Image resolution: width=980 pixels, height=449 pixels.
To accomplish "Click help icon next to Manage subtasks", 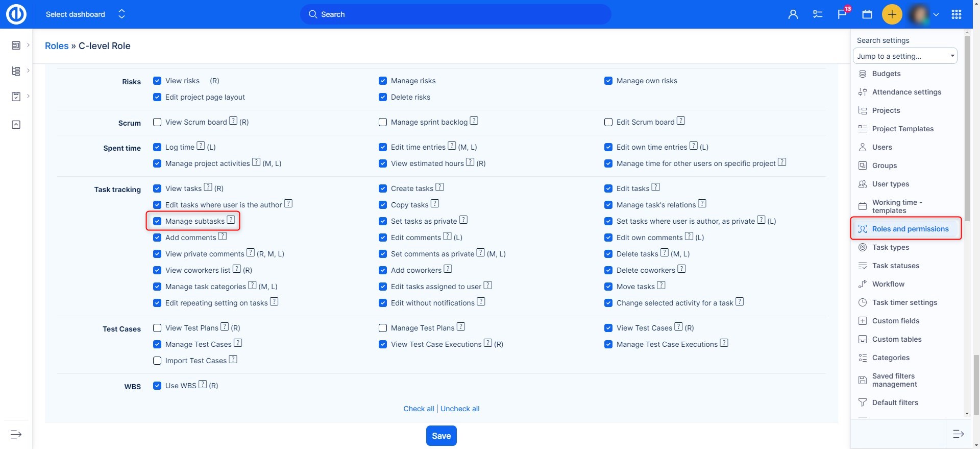I will click(231, 220).
